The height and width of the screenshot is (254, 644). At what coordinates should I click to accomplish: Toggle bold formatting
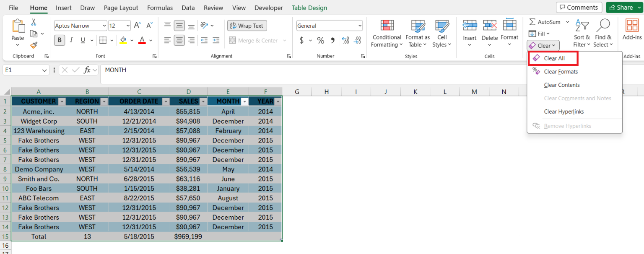pyautogui.click(x=59, y=40)
